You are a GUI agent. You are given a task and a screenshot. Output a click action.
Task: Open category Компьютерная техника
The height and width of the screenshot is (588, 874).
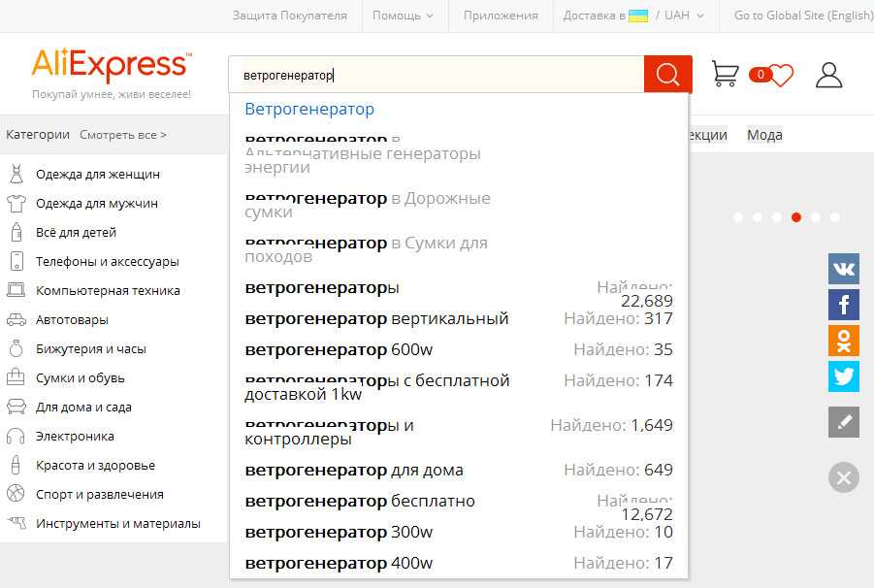pyautogui.click(x=108, y=290)
